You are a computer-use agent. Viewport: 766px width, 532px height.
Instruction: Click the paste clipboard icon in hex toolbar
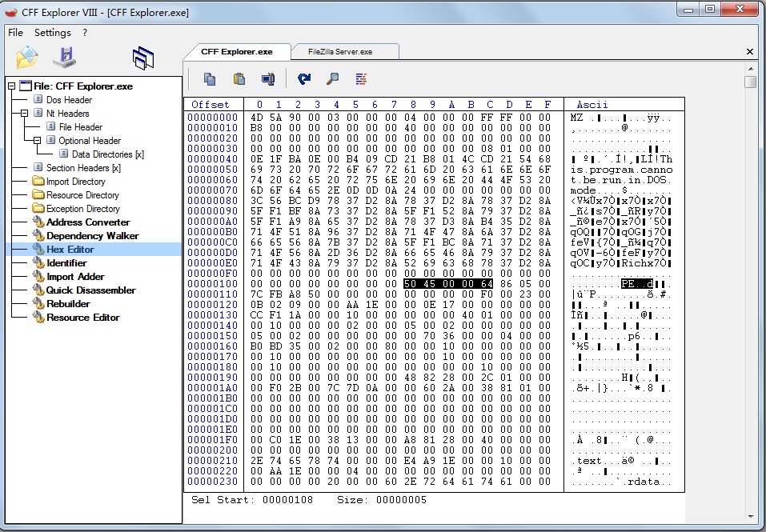pyautogui.click(x=239, y=78)
